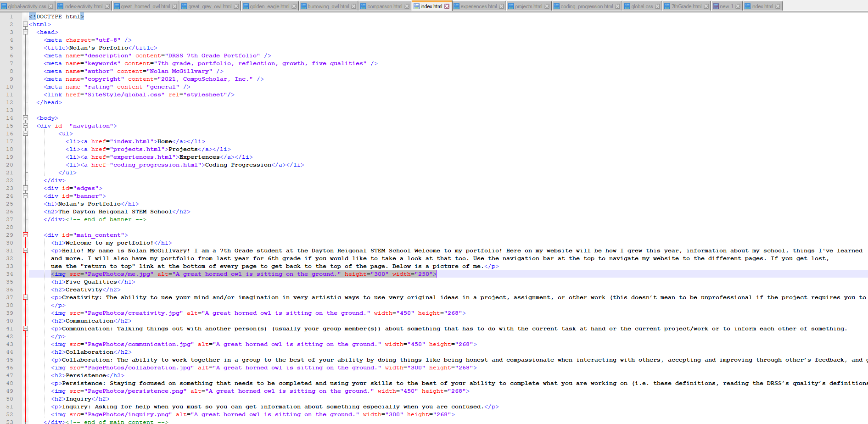Collapse the ul list fold on line 16
Viewport: 868px width, 424px height.
26,134
